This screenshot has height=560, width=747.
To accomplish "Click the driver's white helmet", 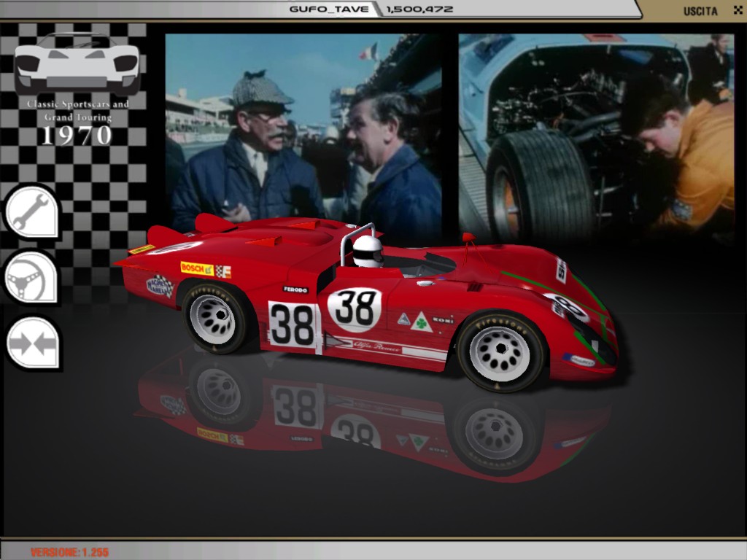I will click(368, 251).
